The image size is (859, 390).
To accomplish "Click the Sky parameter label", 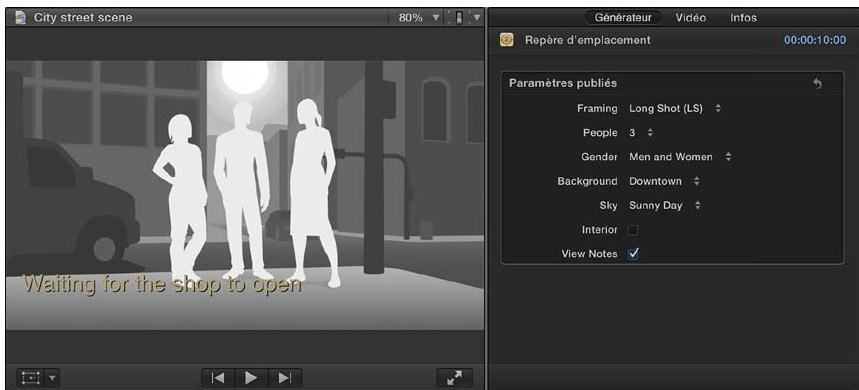I will pos(608,205).
